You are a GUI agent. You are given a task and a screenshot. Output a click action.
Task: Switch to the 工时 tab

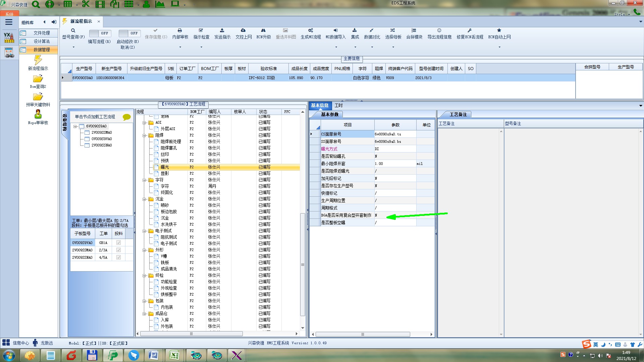[338, 106]
